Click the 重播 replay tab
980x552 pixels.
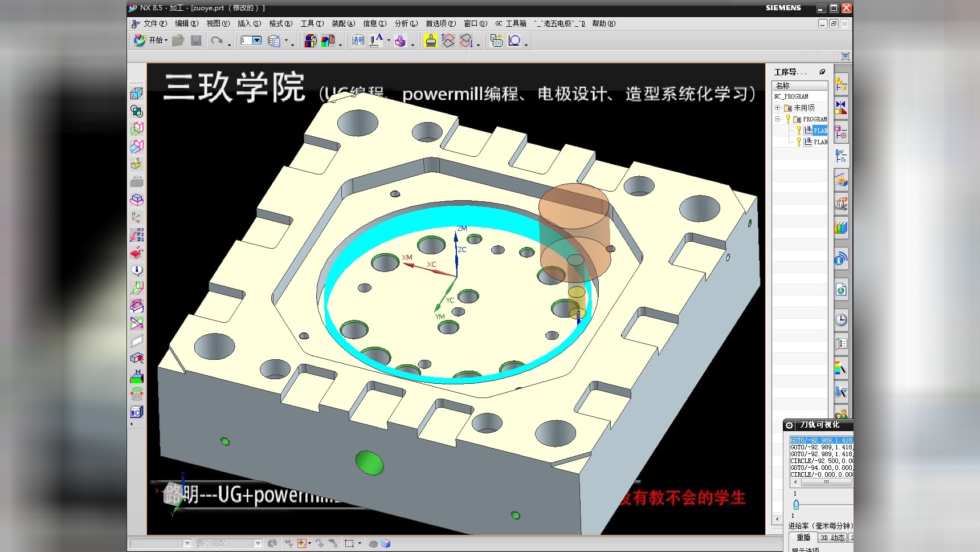pos(803,538)
